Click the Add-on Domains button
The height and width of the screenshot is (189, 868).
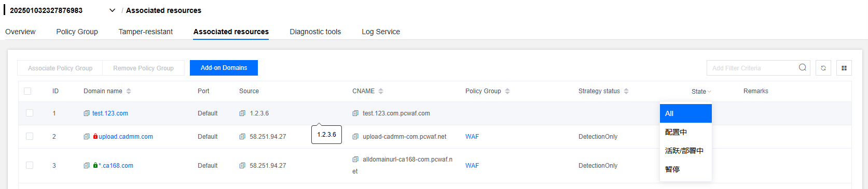(224, 68)
